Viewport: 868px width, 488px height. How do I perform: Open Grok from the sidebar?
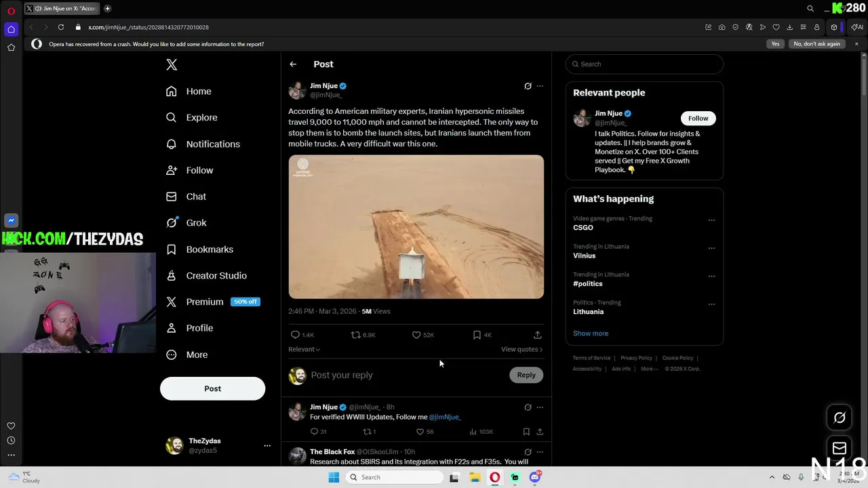click(186, 222)
